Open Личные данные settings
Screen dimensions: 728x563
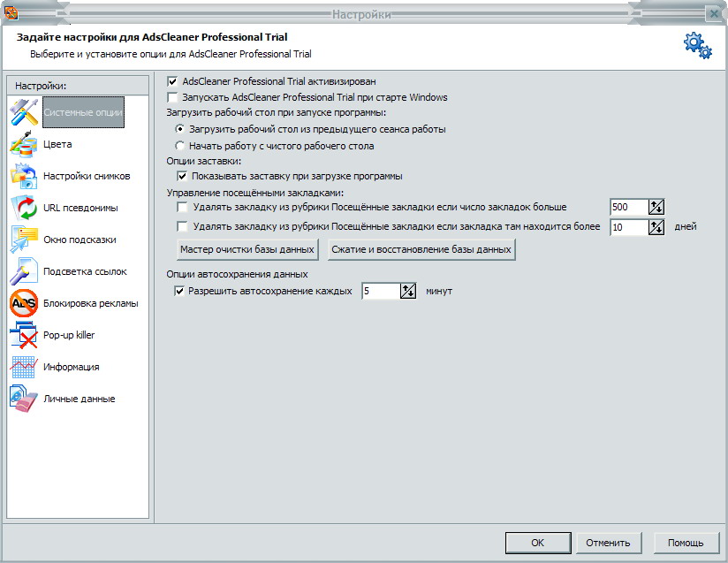pos(80,399)
